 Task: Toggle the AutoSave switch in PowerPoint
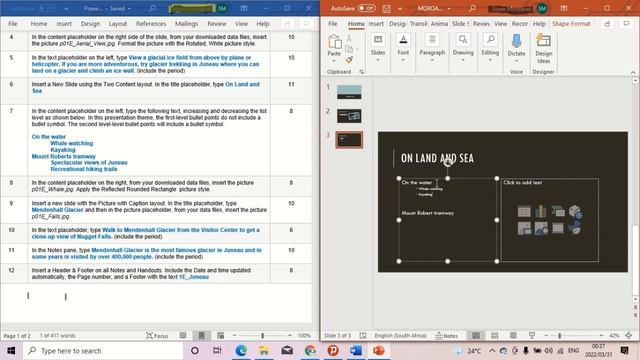[366, 8]
